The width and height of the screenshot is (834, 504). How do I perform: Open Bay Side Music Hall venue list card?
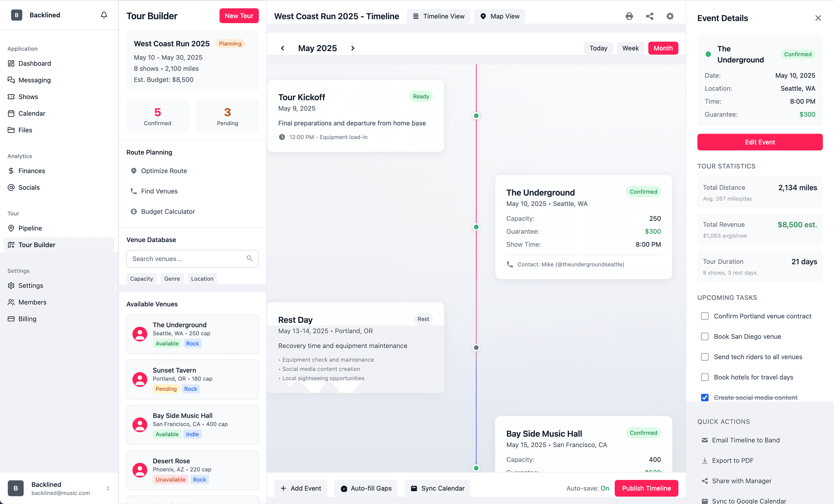pyautogui.click(x=192, y=424)
